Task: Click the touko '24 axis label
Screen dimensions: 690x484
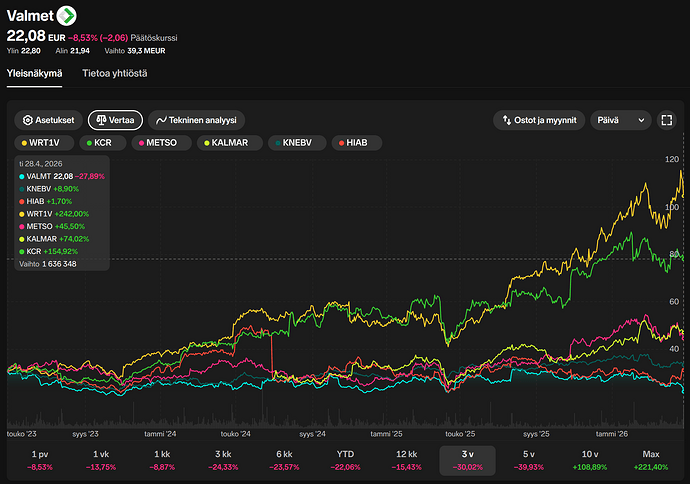Action: [x=235, y=434]
